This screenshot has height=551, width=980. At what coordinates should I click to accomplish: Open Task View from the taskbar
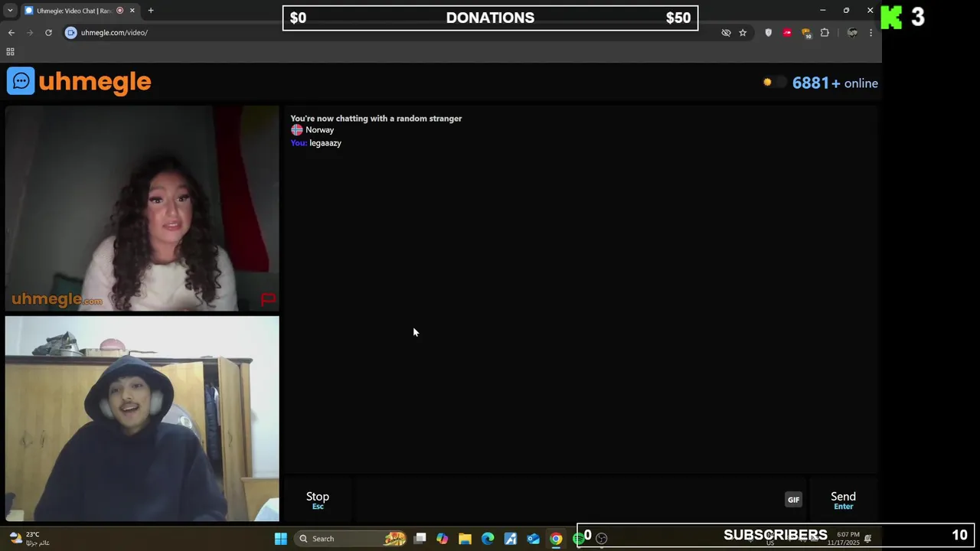pos(420,539)
